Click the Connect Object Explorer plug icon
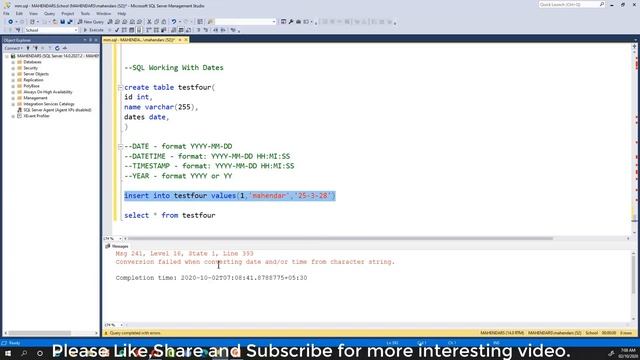The height and width of the screenshot is (360, 640). pos(29,48)
